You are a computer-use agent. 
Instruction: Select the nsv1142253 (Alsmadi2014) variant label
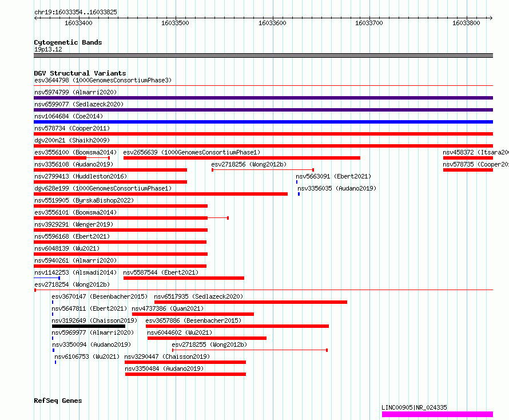[x=75, y=272]
